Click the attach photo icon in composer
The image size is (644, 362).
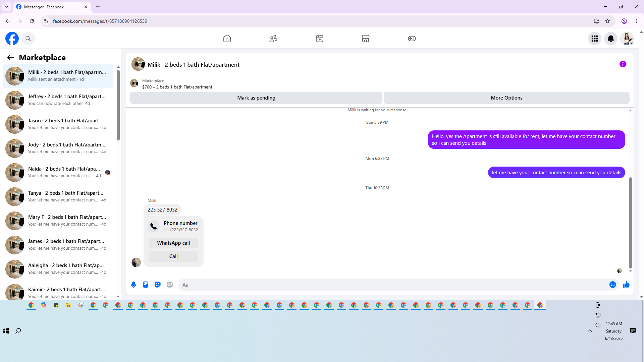tap(146, 285)
